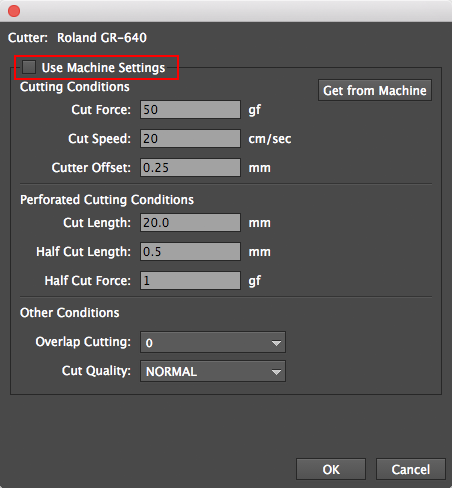Dismiss the dialog with Cancel
452x488 pixels.
click(411, 469)
